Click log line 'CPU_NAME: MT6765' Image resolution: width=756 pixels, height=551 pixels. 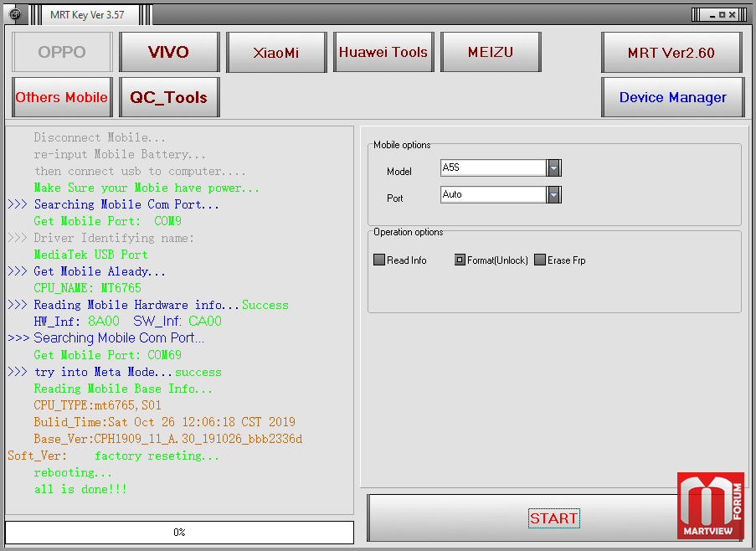87,288
